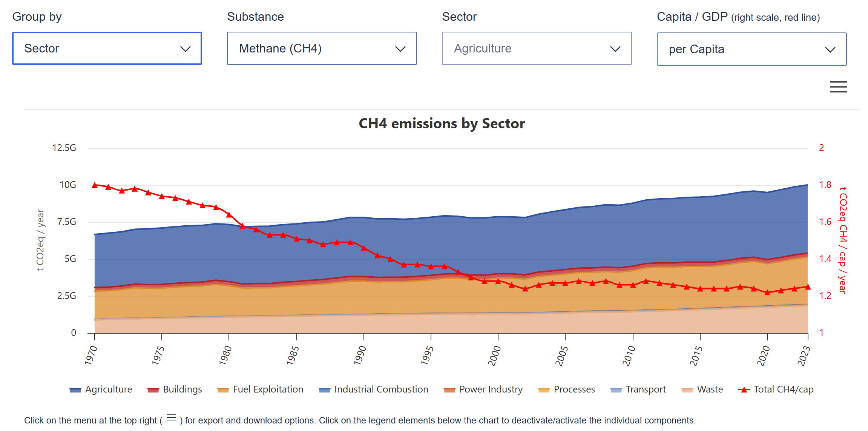
Task: Click the Fuel Exploitation legend marker icon
Action: 223,390
